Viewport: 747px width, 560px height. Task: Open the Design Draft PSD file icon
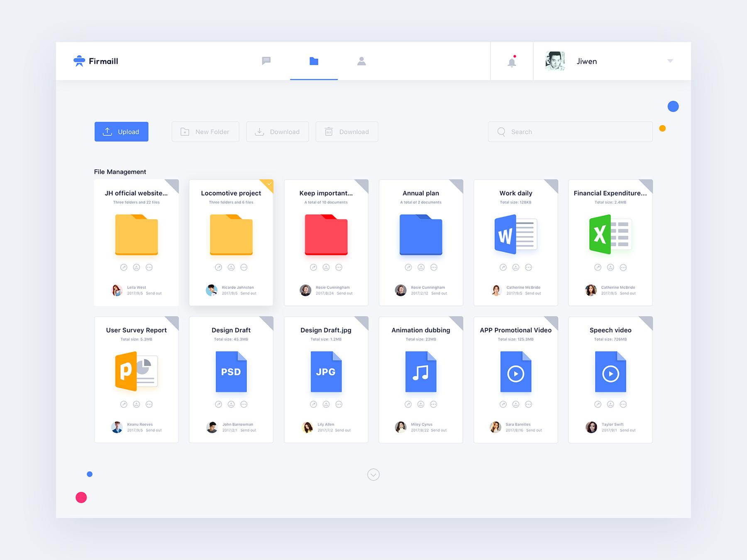click(231, 372)
